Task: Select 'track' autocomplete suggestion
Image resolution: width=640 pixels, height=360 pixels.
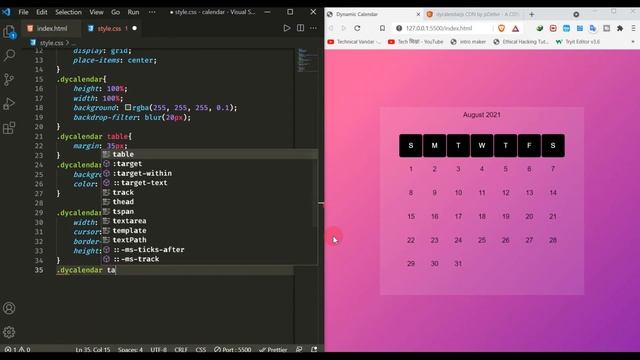Action: point(209,192)
